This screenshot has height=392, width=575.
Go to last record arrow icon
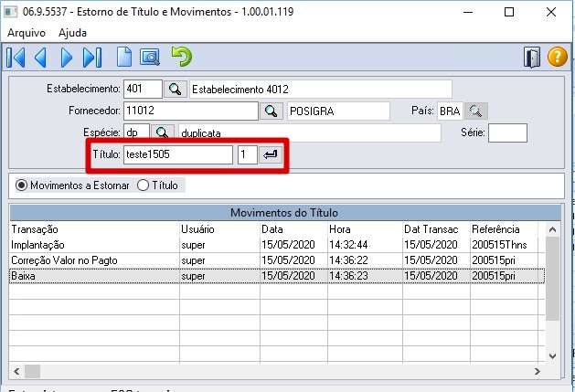coord(92,58)
